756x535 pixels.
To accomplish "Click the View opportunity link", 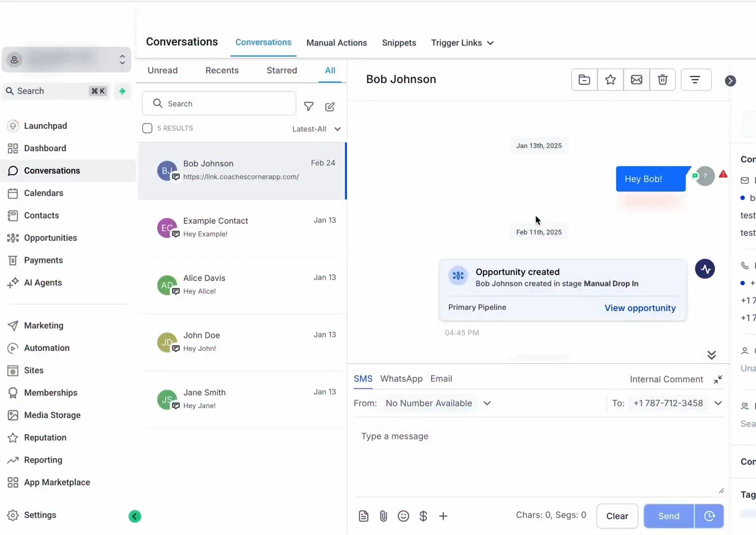I will (x=640, y=308).
